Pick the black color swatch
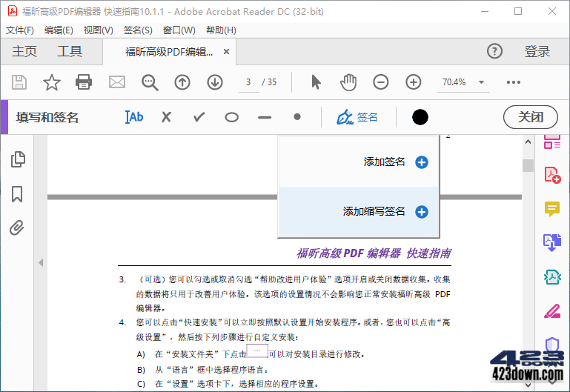The height and width of the screenshot is (392, 570). click(x=420, y=117)
